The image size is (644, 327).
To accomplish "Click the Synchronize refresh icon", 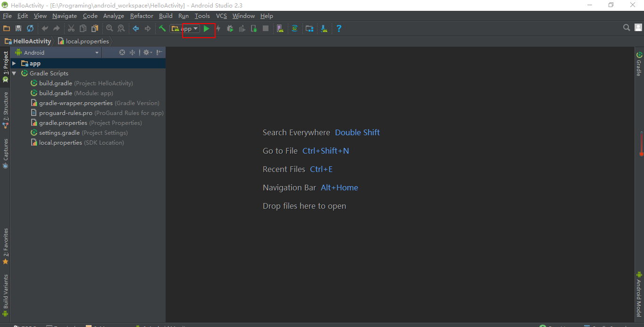I will click(30, 29).
